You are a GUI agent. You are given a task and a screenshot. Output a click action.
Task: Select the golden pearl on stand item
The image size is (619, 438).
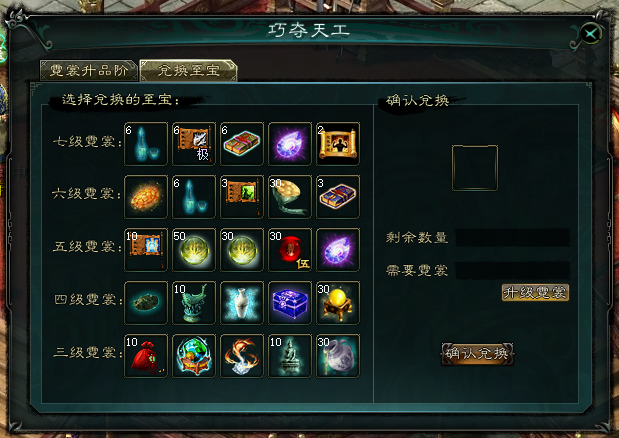[338, 303]
